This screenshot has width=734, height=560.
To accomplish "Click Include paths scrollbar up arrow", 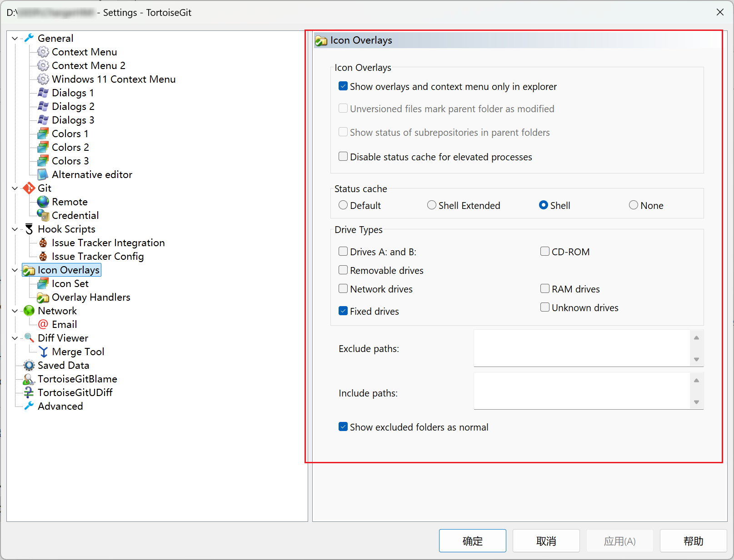I will coord(696,380).
